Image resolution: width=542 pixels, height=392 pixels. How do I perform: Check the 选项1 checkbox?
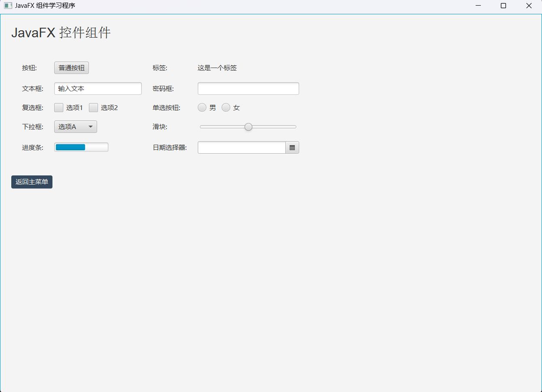59,107
